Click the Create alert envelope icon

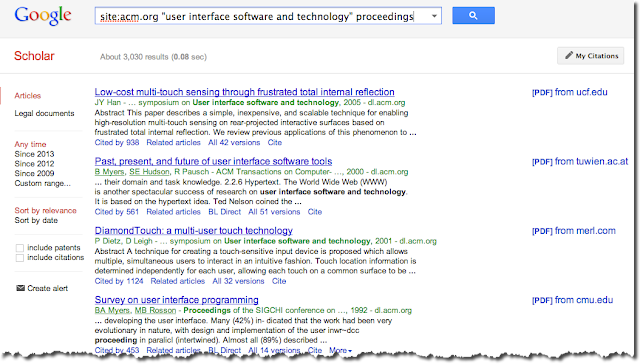(x=20, y=288)
